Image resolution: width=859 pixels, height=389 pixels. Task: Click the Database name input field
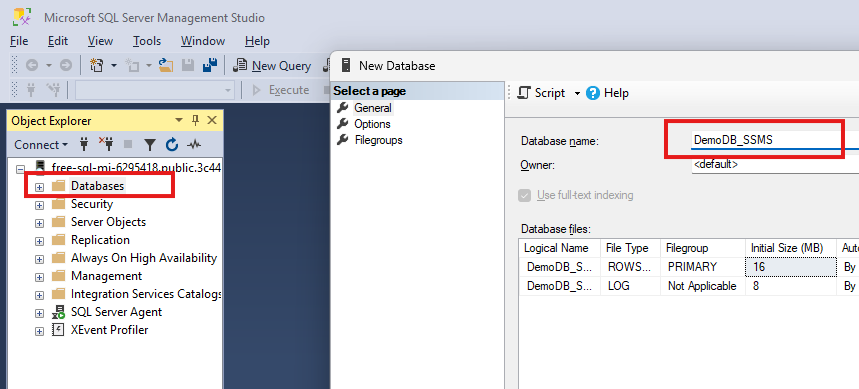(x=775, y=140)
